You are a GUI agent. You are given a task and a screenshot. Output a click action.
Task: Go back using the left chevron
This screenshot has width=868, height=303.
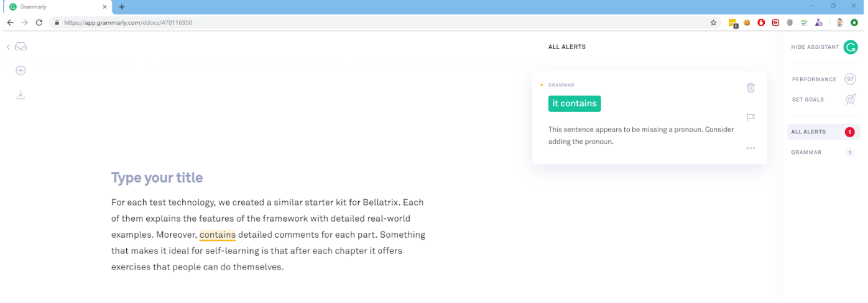(x=8, y=47)
